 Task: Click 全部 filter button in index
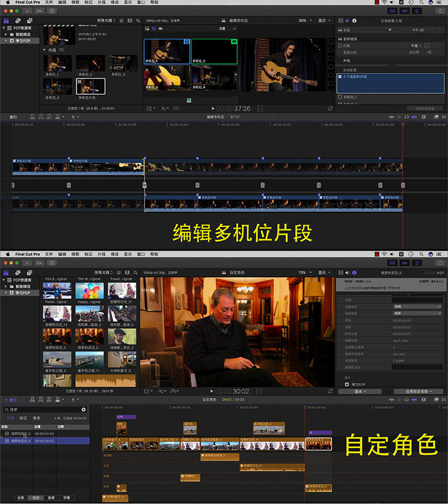pos(20,497)
